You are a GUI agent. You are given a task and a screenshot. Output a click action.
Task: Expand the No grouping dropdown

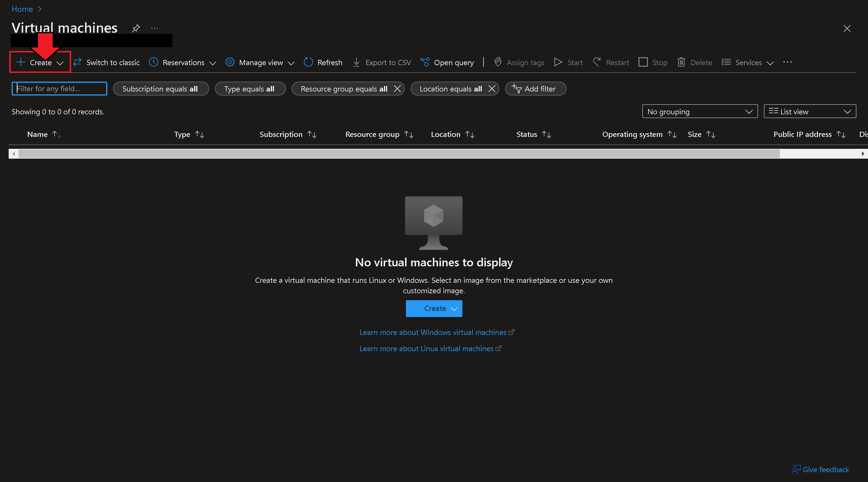(x=700, y=111)
